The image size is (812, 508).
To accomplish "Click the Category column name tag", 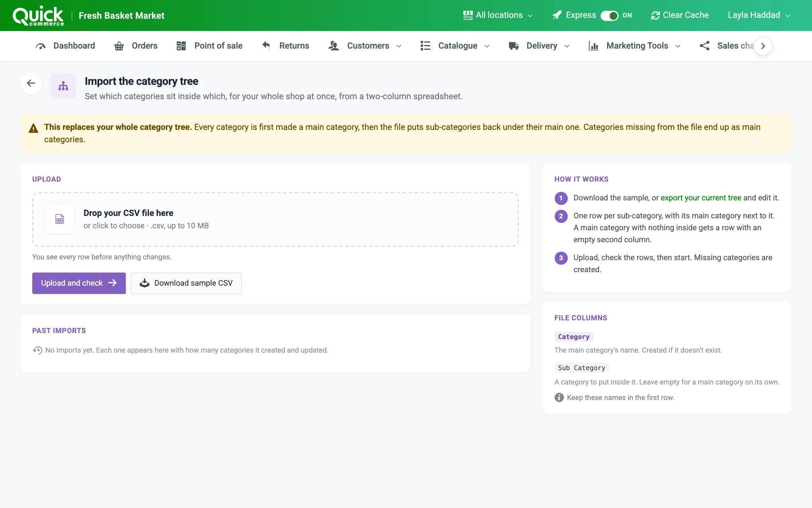I will point(574,337).
